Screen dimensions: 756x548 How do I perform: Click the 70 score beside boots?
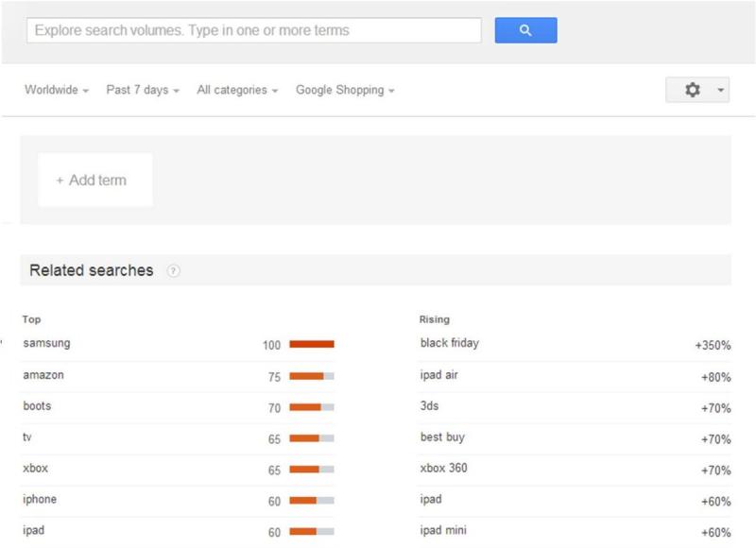click(x=274, y=408)
